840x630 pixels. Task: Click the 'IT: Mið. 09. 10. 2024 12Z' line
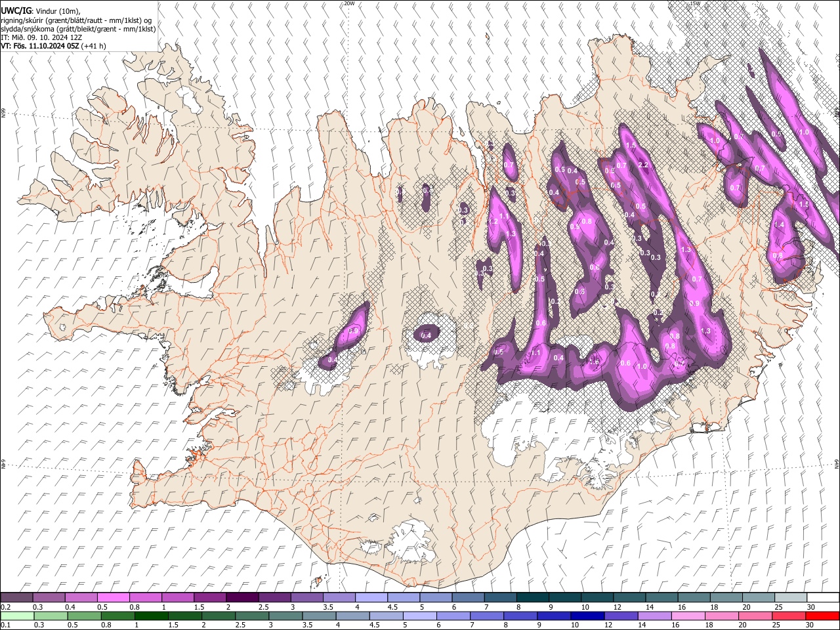(41, 37)
